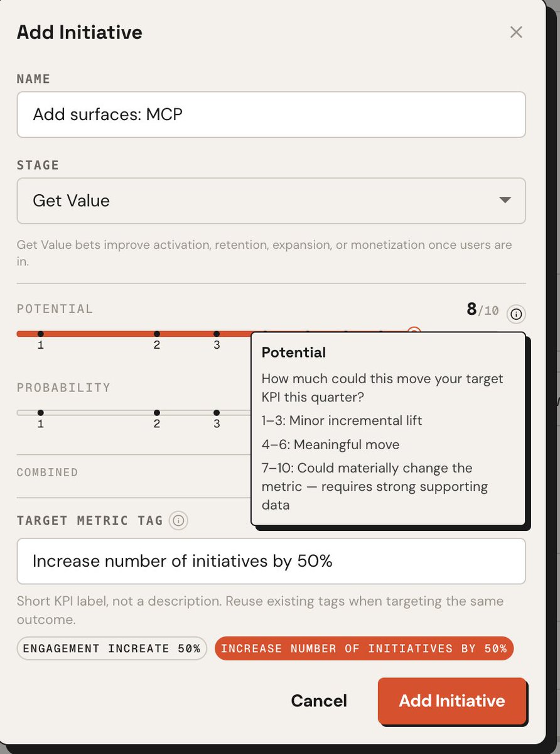Open the Target Metric Tag info tooltip

[179, 520]
